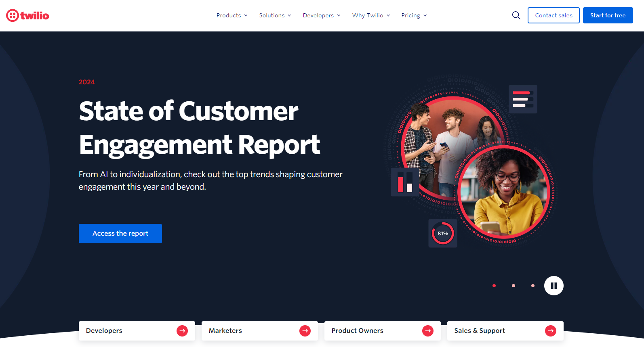Click the photo of woman in yellow shirt
Viewport: 644px width, 347px height.
pyautogui.click(x=504, y=192)
